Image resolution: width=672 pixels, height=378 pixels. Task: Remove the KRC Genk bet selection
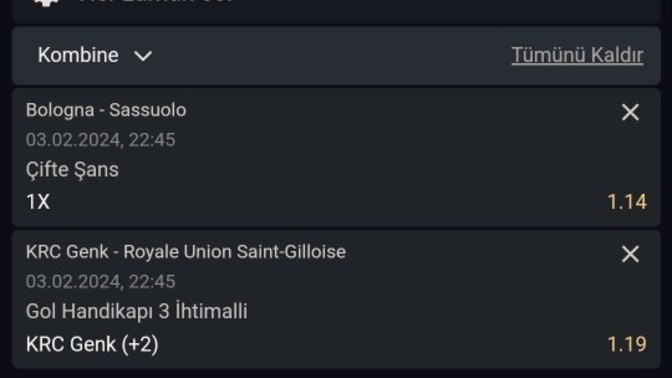[630, 254]
